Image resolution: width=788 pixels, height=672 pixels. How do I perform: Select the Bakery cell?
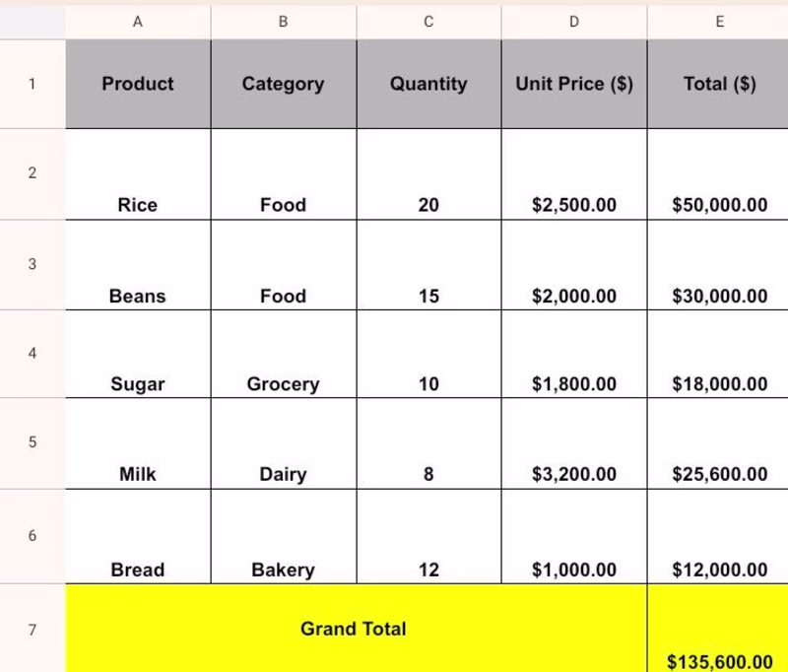[x=284, y=536]
